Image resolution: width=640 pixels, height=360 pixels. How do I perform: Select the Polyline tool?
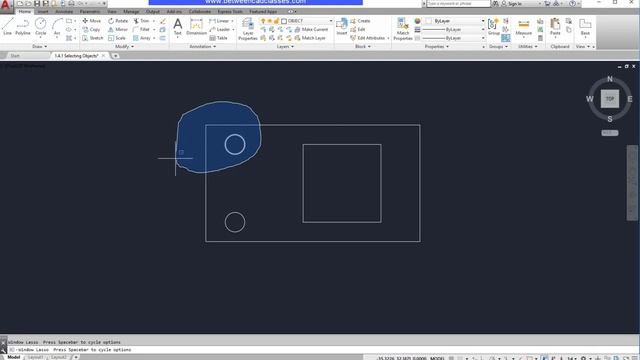click(x=23, y=27)
